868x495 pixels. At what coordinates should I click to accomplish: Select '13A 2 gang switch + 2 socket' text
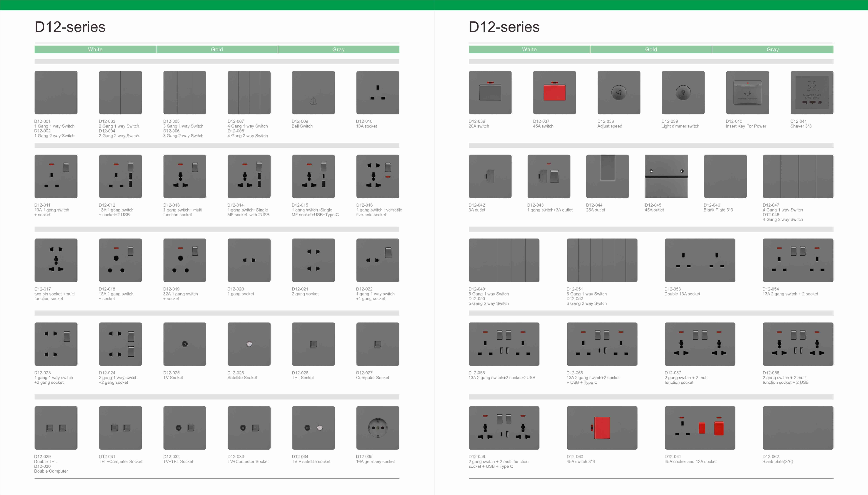click(791, 294)
